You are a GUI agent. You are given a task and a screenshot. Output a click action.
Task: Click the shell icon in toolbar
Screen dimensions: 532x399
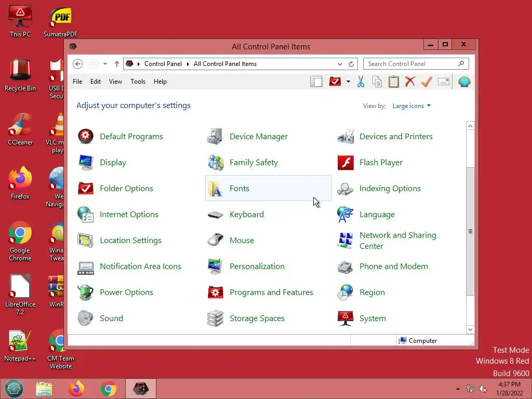(464, 82)
